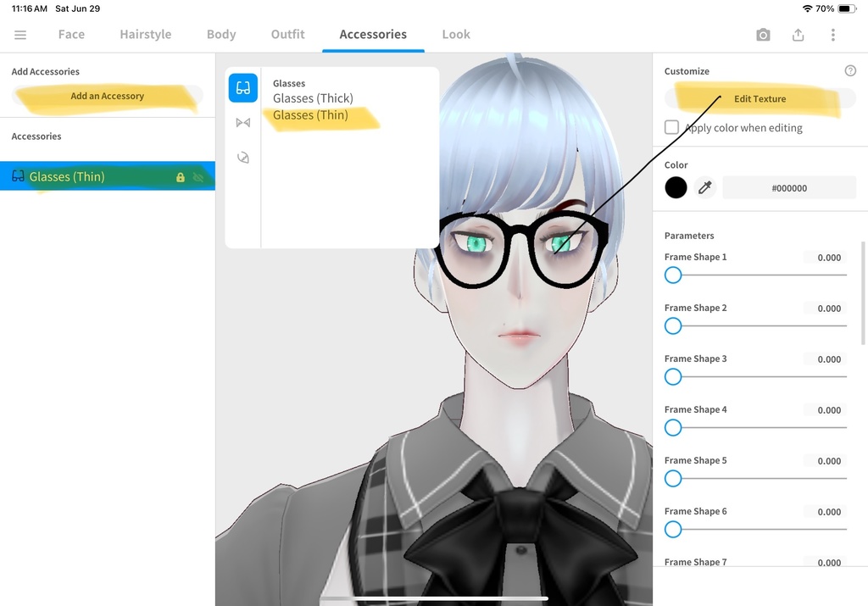This screenshot has height=606, width=868.
Task: Click the Frame Shape 4 value field
Action: [825, 410]
